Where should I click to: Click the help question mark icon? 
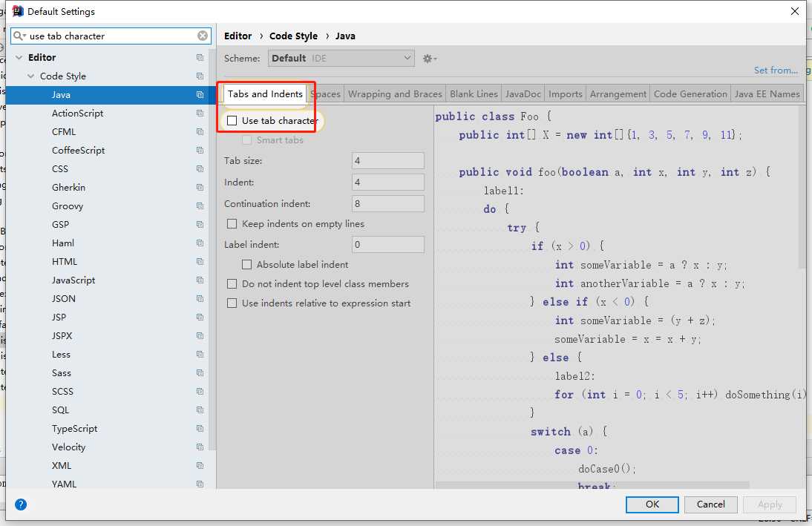point(21,504)
